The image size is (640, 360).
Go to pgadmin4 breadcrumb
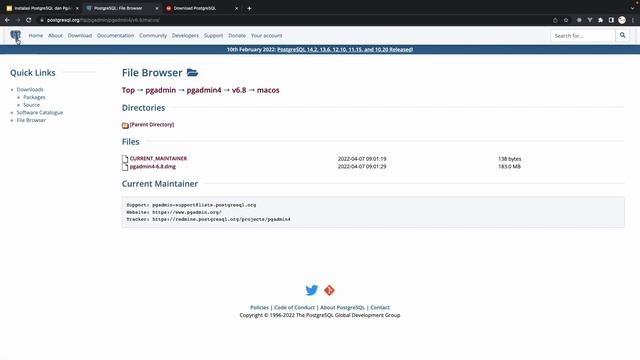[204, 90]
